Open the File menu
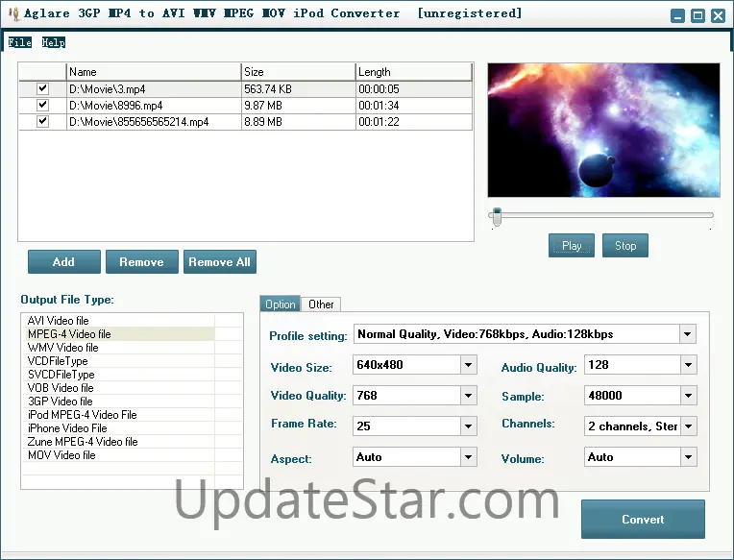 19,42
